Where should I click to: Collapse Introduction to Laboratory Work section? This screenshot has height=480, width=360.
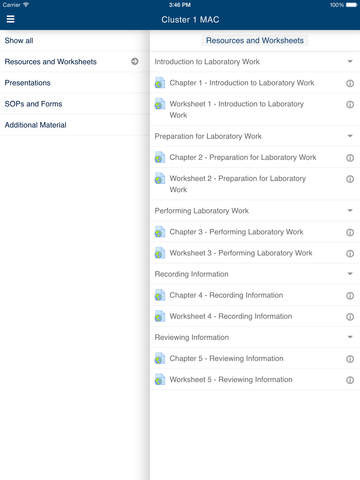coord(350,61)
